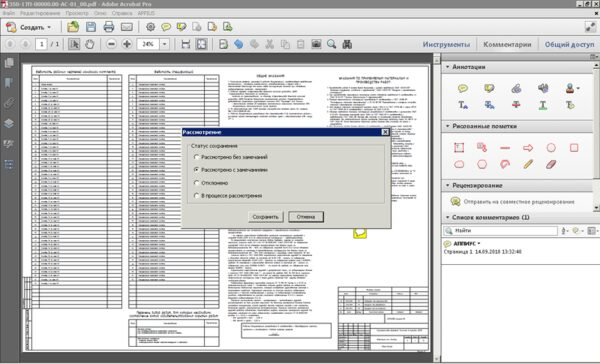Collapse the Аннотации section
Screen dimensions: 600x364
pos(448,67)
